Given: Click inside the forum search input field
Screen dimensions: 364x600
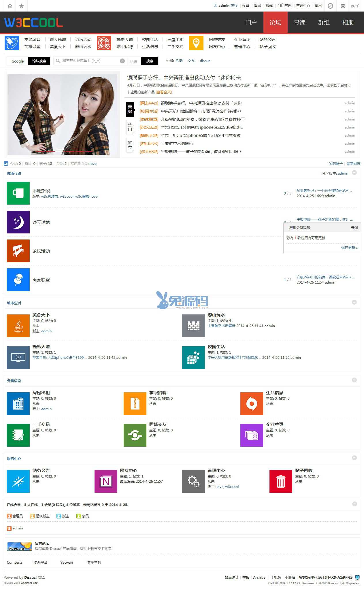Looking at the screenshot, I should pos(90,61).
